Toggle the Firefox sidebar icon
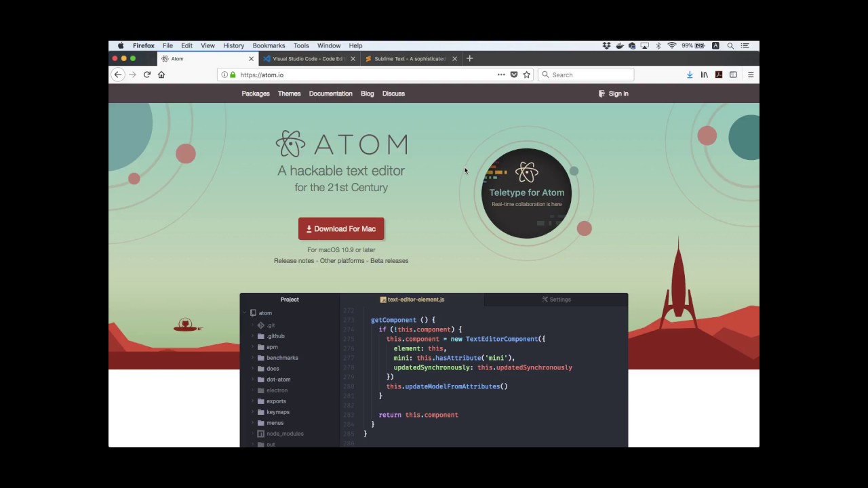868x488 pixels. (x=733, y=75)
